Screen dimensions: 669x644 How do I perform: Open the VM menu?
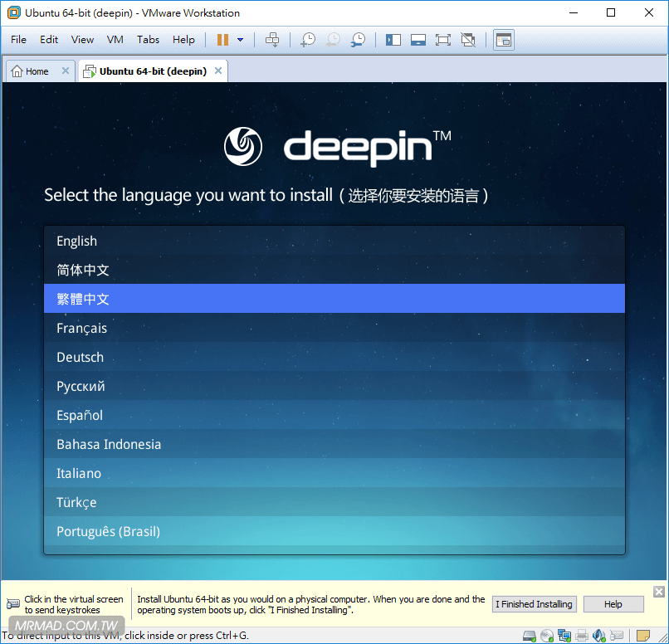click(x=115, y=39)
